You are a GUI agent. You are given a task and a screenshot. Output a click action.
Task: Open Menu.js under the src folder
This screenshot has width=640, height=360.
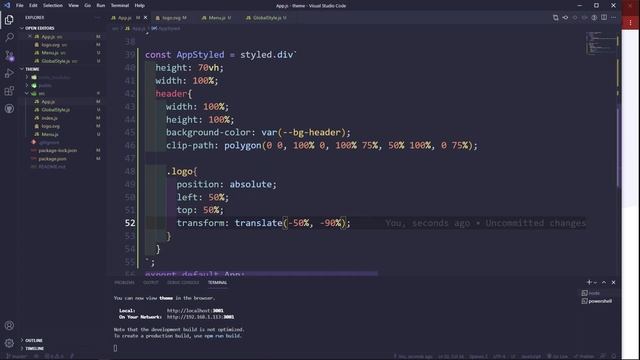50,134
